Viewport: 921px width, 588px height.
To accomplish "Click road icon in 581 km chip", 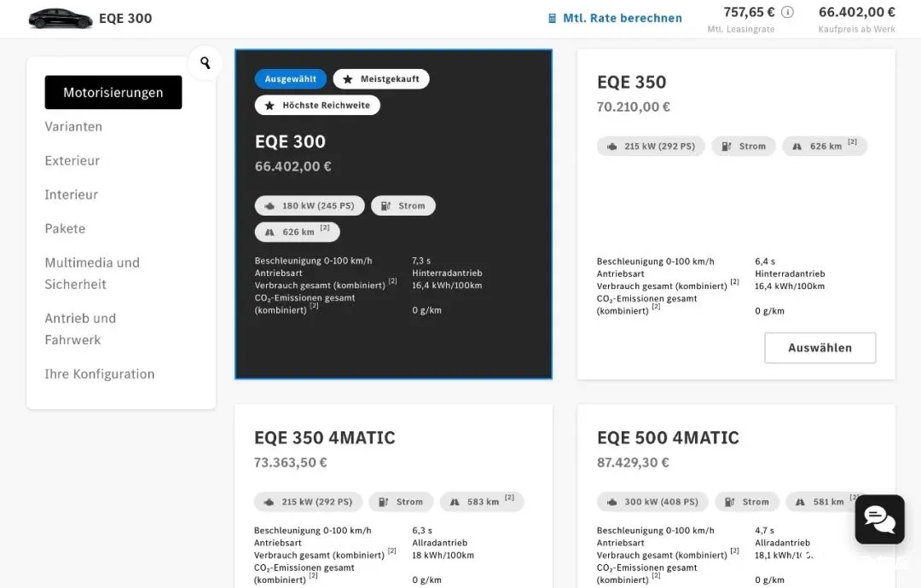I will (800, 502).
